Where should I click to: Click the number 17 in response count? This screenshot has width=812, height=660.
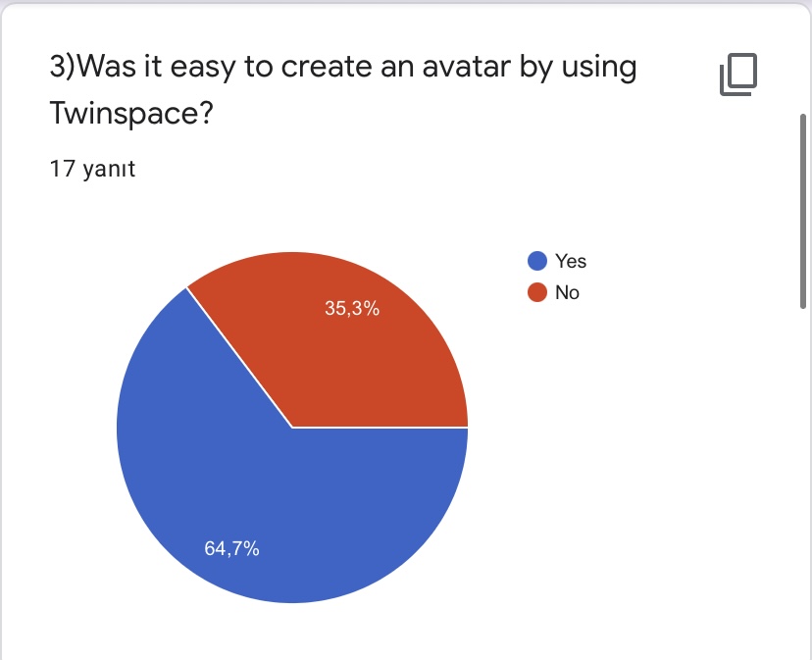pyautogui.click(x=61, y=169)
